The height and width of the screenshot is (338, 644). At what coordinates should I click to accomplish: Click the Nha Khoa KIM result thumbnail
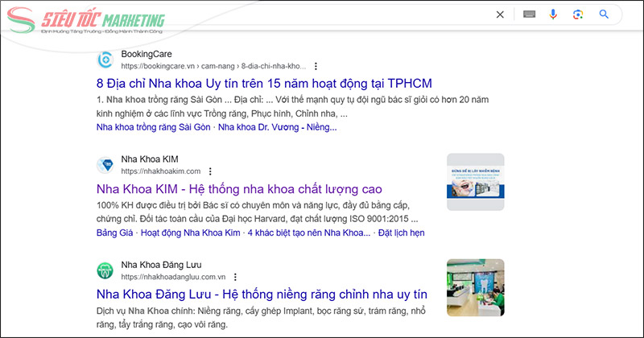[475, 187]
